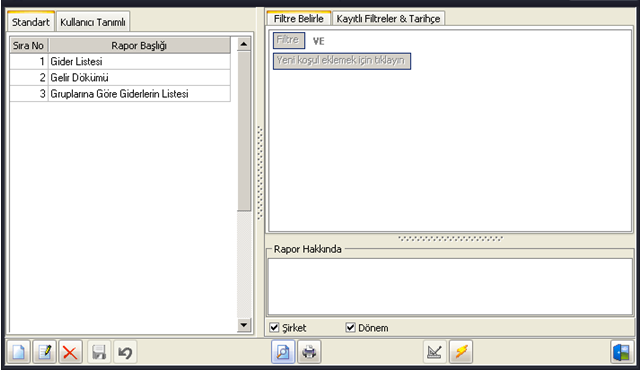
Task: Click the row number 3 cell
Action: pos(29,94)
